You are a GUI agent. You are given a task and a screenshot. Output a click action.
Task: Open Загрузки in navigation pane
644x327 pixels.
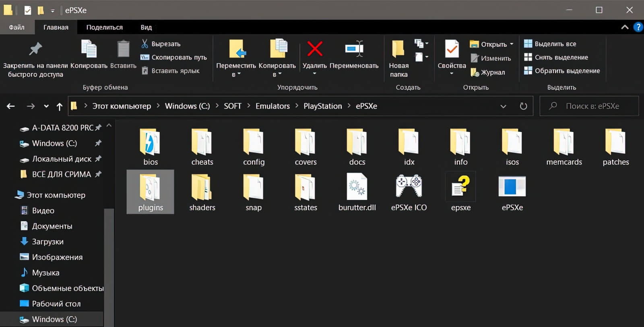(x=42, y=242)
